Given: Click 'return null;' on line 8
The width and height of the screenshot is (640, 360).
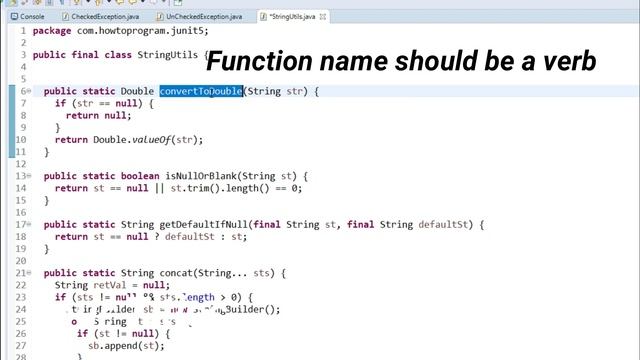Looking at the screenshot, I should click(99, 116).
